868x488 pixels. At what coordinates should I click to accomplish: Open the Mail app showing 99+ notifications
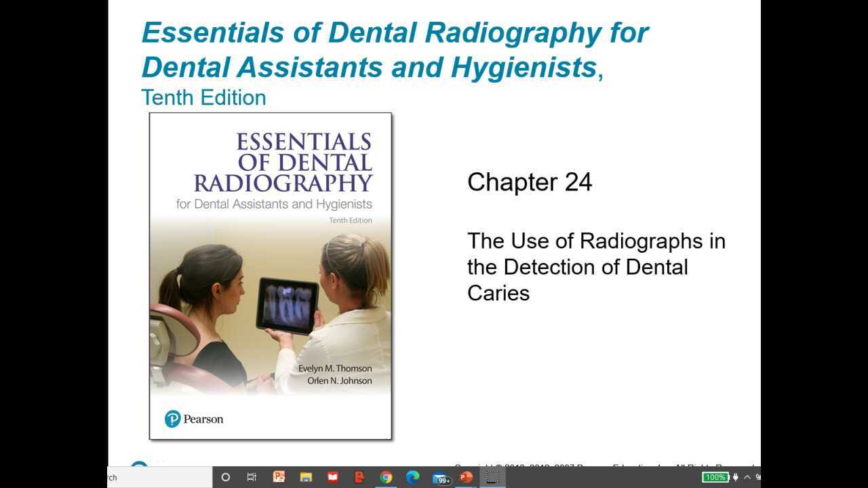[x=439, y=477]
